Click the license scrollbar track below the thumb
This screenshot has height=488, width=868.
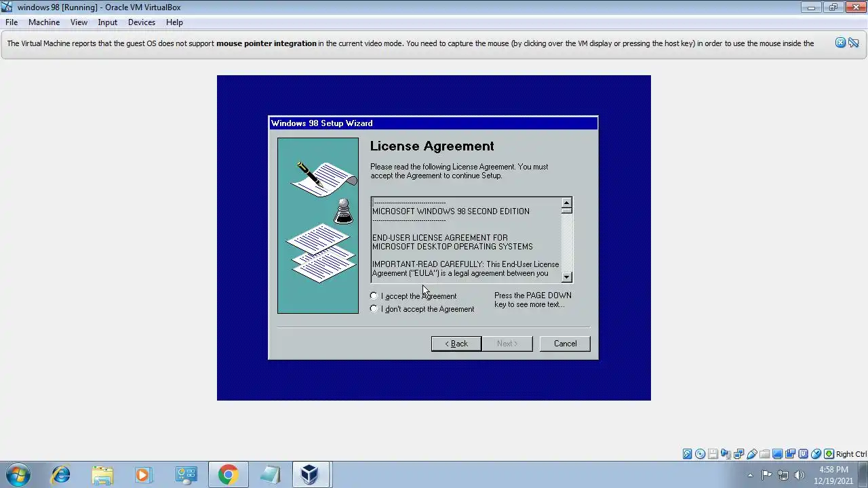pyautogui.click(x=567, y=244)
